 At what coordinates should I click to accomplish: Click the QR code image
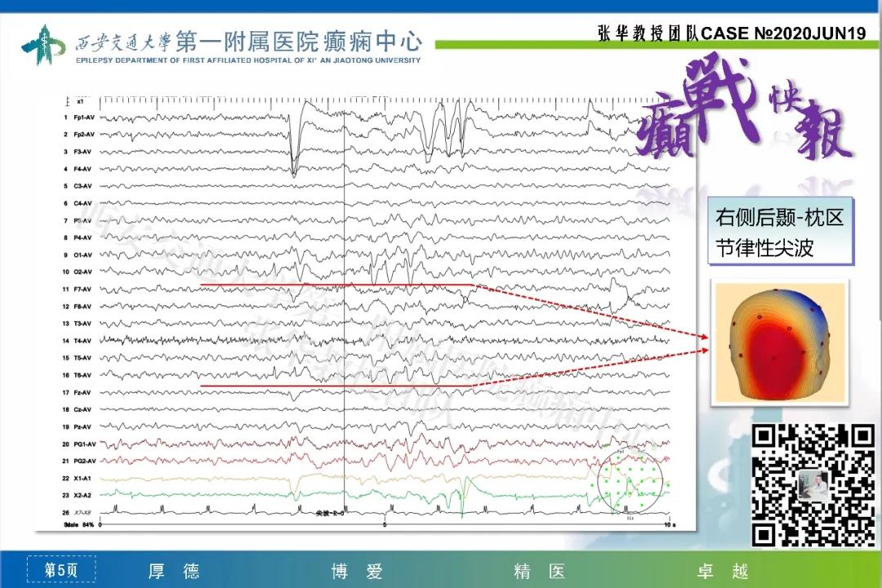tap(813, 485)
